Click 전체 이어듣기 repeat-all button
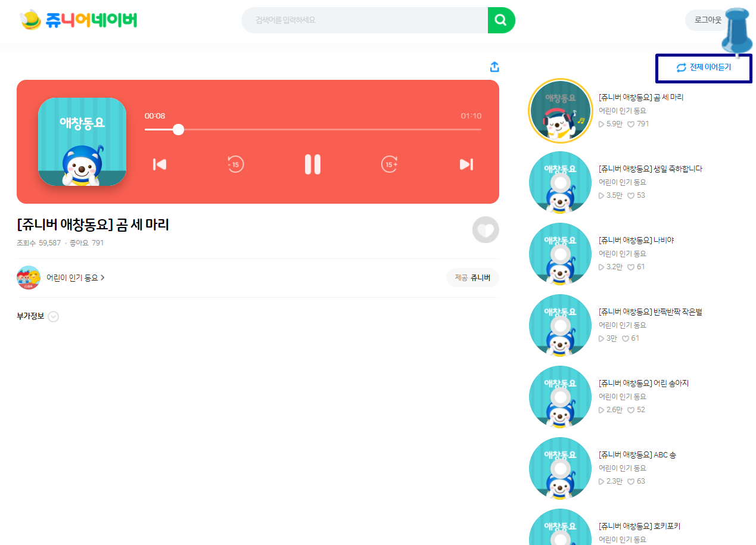This screenshot has height=545, width=756. [x=704, y=68]
